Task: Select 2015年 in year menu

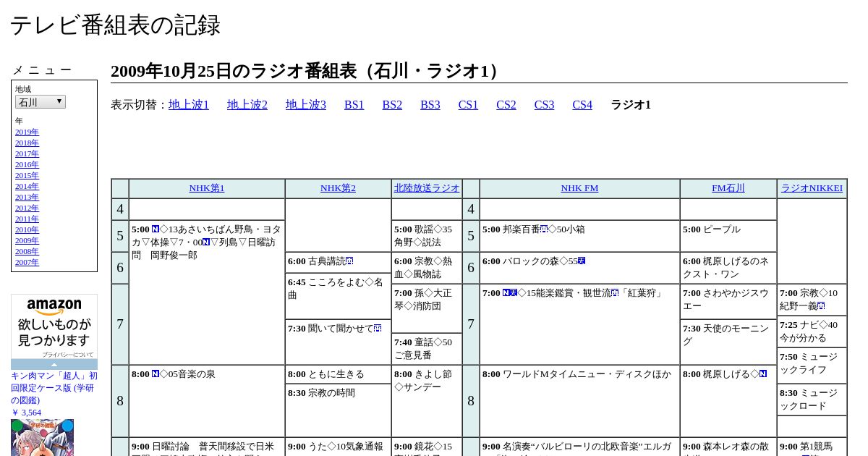Action: (x=27, y=175)
